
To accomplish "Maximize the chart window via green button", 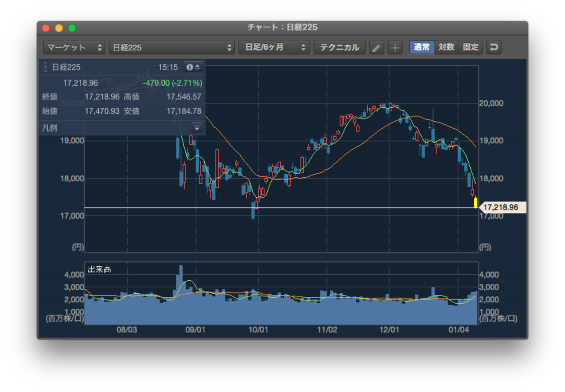I will click(x=72, y=28).
